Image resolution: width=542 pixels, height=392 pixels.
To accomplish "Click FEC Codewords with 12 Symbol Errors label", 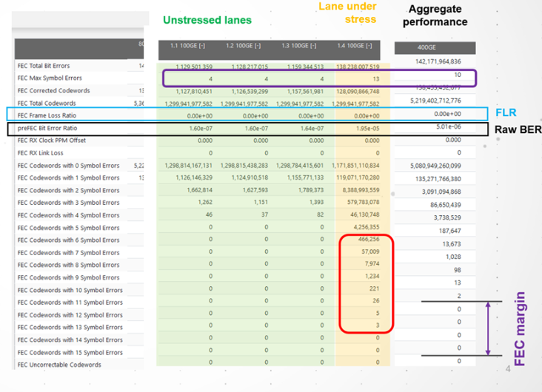I will point(70,315).
